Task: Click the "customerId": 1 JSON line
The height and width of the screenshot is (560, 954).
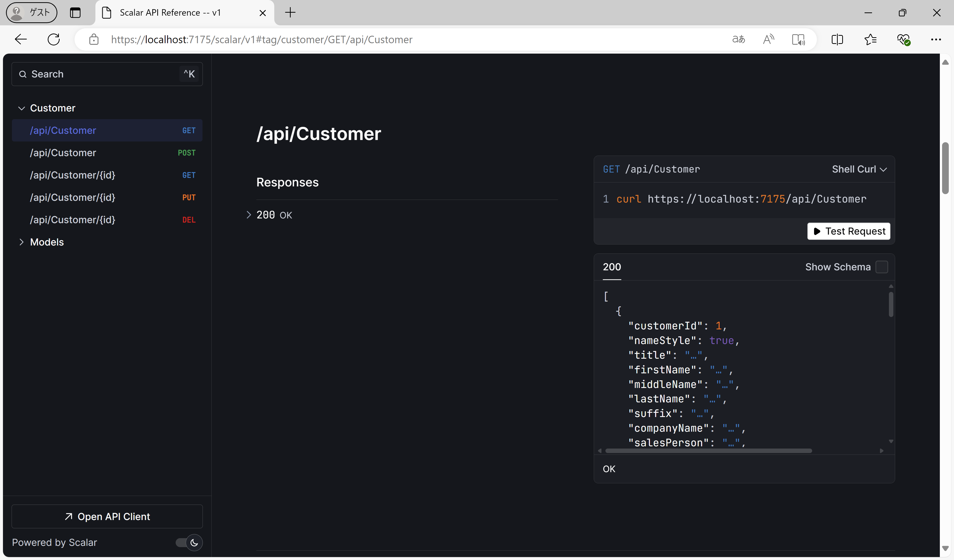Action: pyautogui.click(x=677, y=326)
